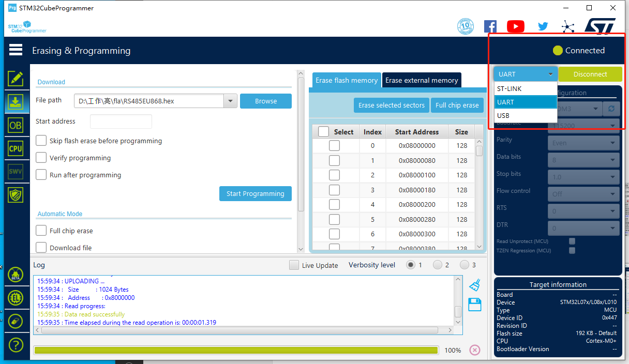Open the RTS dropdown
The image size is (629, 364).
[583, 211]
